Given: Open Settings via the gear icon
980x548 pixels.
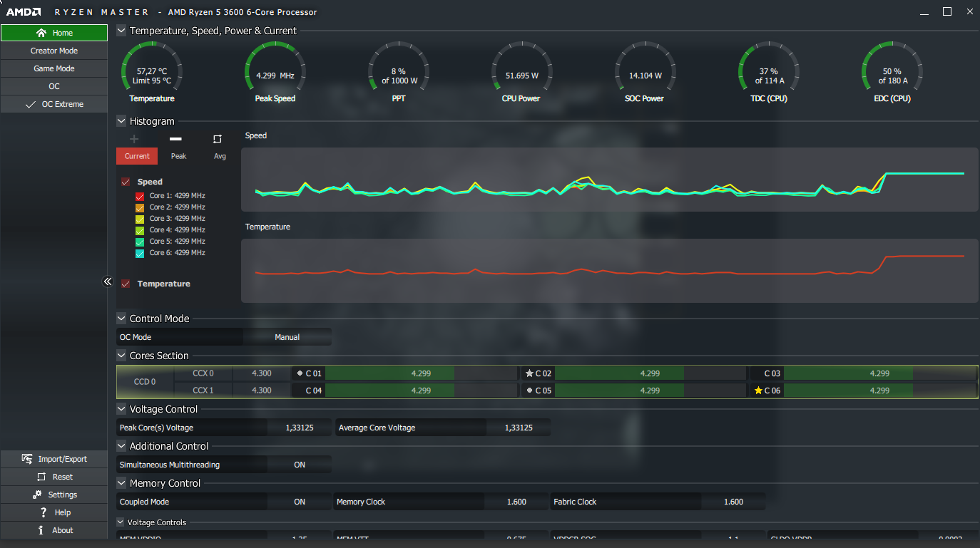Looking at the screenshot, I should click(x=37, y=495).
